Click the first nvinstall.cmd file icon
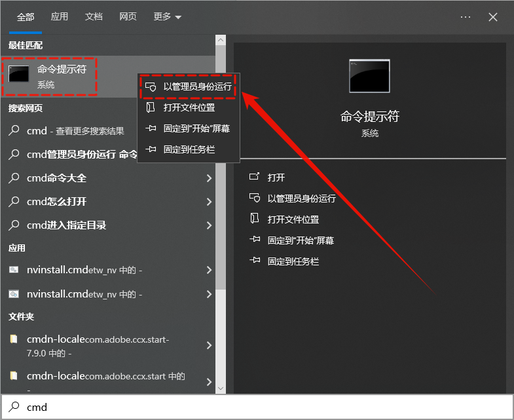Screen dimensions: 514x420 tap(14, 269)
